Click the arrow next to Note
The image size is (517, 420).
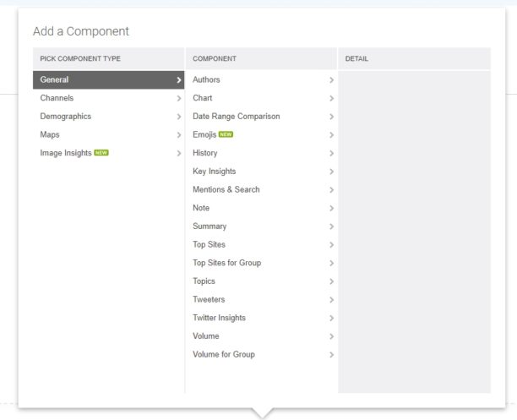coord(332,208)
